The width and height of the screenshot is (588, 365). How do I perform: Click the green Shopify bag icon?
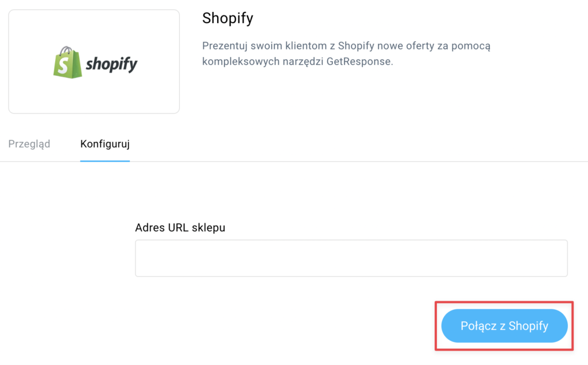[x=68, y=63]
